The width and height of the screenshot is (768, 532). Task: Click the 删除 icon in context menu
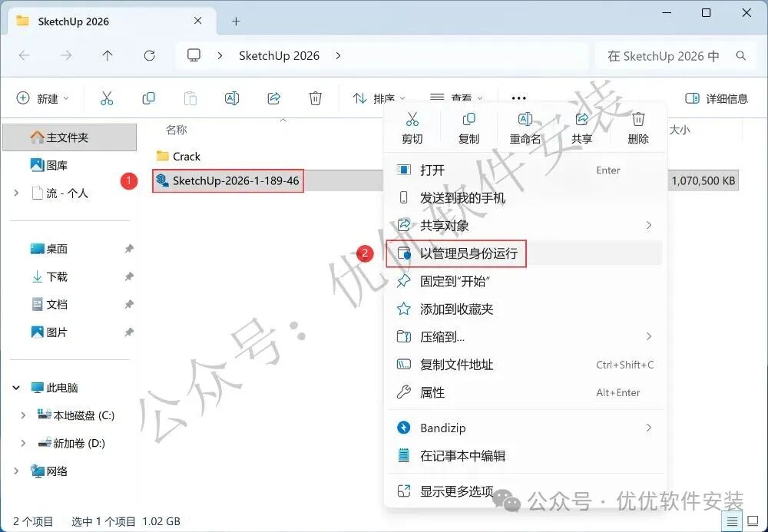638,119
